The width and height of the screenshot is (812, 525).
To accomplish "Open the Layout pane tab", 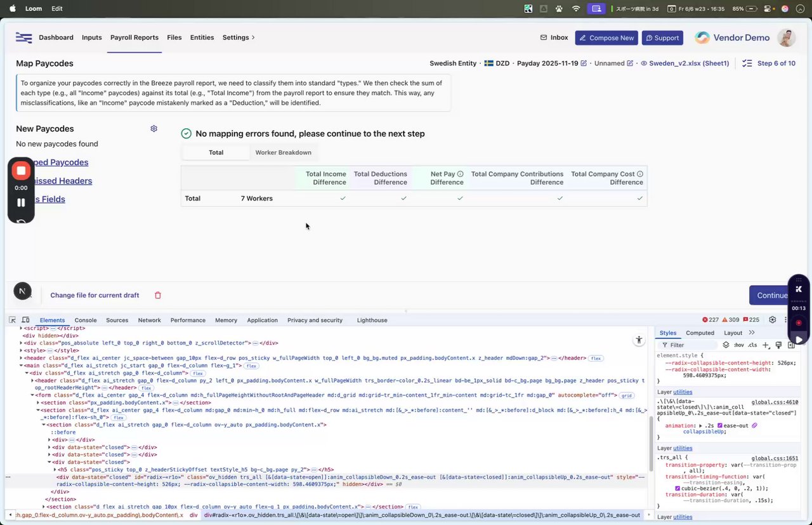I will 733,333.
